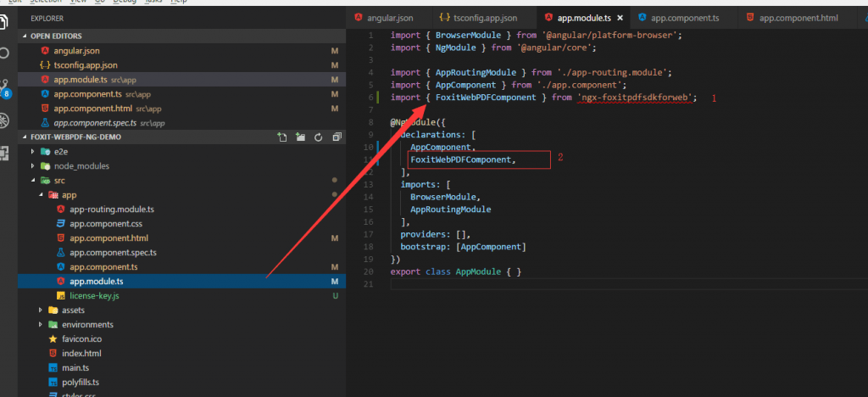The image size is (868, 397).
Task: Collapse the src folder
Action: 33,181
